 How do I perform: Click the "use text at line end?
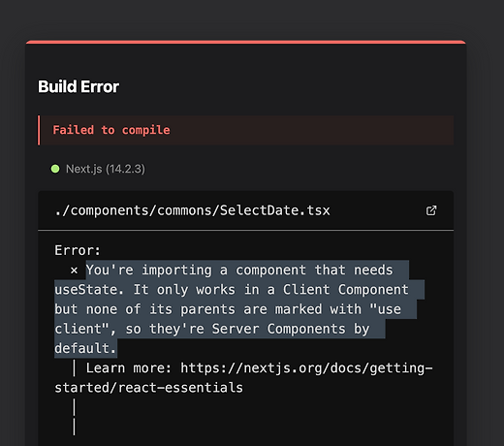385,309
